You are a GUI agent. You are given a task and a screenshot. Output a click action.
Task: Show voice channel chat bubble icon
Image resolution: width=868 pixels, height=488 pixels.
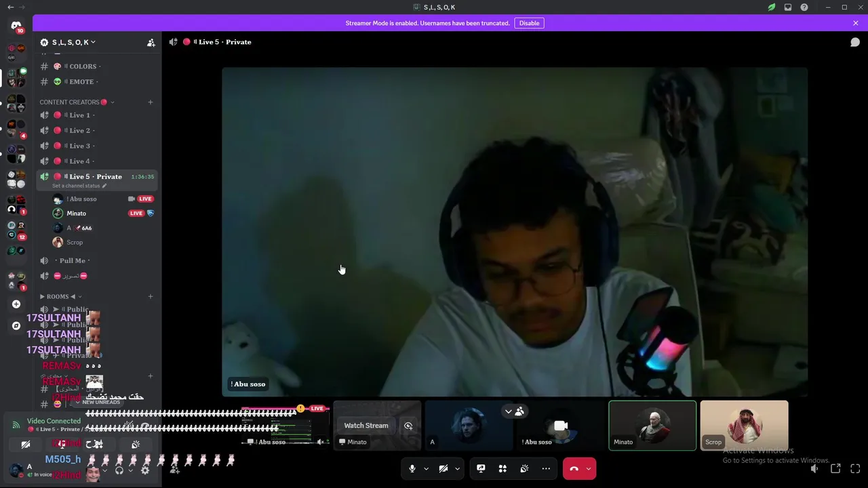(855, 42)
